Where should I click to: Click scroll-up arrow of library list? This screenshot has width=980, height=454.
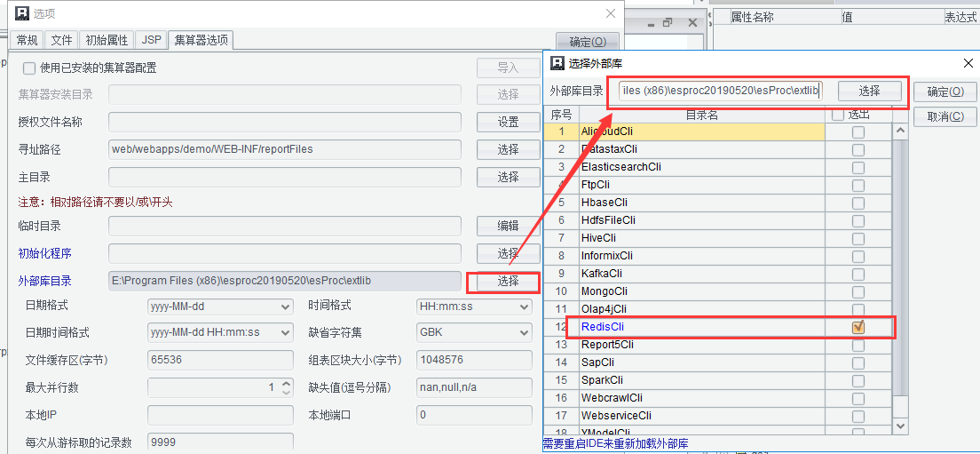click(900, 131)
